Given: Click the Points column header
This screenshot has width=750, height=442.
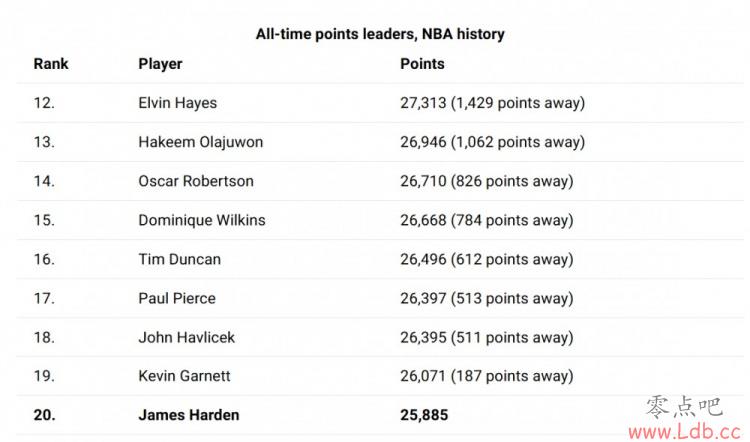Looking at the screenshot, I should pyautogui.click(x=422, y=64).
